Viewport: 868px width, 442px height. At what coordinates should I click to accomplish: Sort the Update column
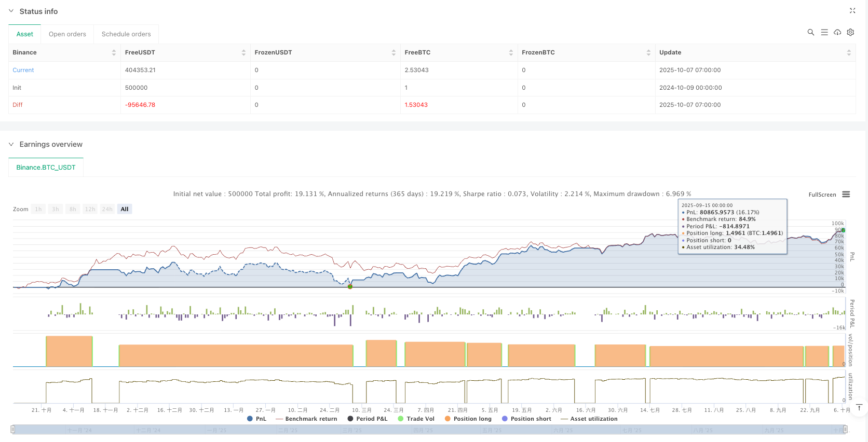click(848, 52)
